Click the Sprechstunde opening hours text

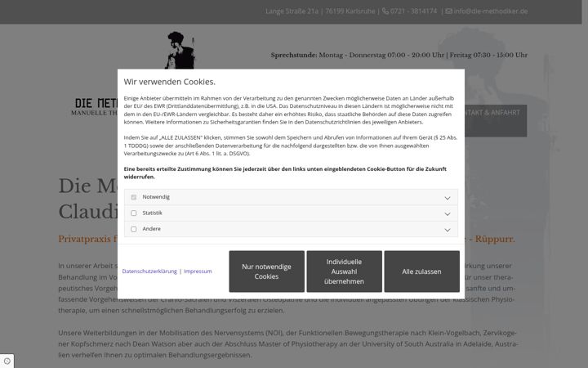[399, 55]
